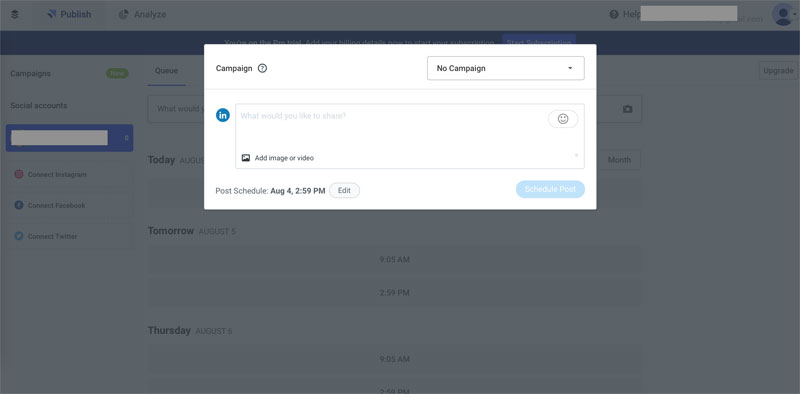Viewport: 800px width, 394px height.
Task: Click the LinkedIn profile icon in composer
Action: tap(223, 115)
